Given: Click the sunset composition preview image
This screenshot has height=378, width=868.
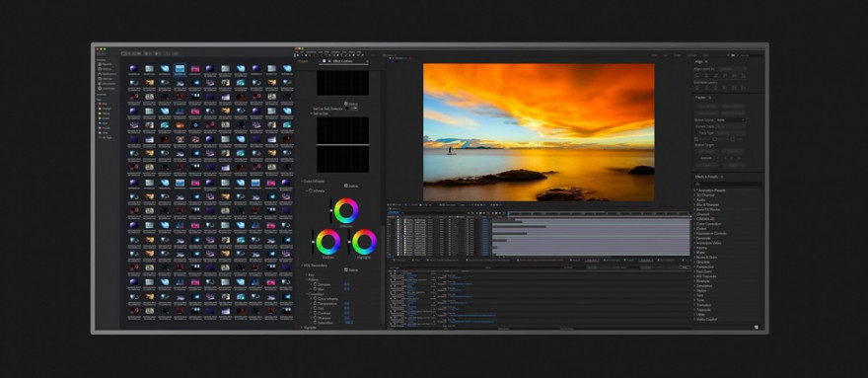Looking at the screenshot, I should pos(539,132).
